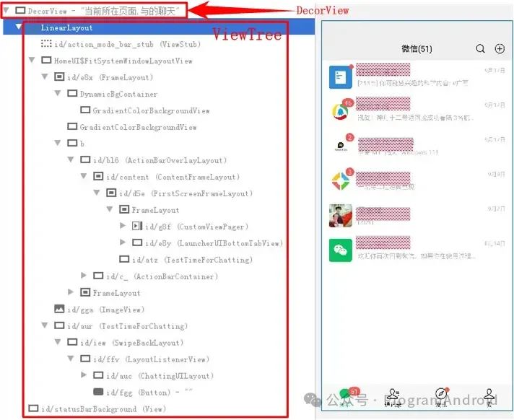Collapse the id/iew SwipeBackLayout arrow
The image size is (514, 420).
tap(58, 342)
